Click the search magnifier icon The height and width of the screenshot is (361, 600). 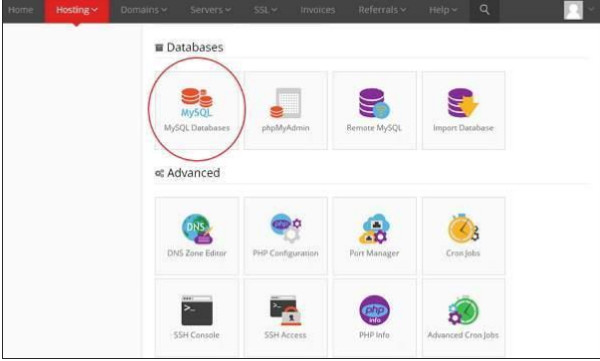tap(484, 10)
